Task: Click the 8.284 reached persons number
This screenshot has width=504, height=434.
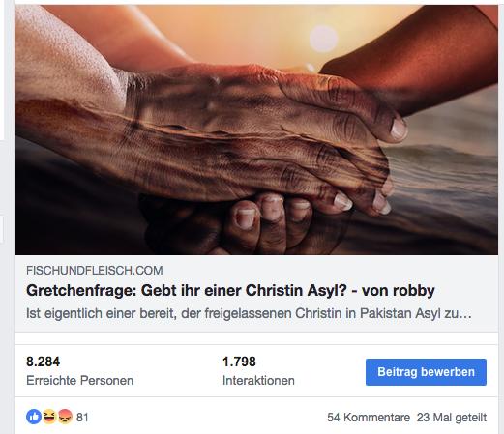Action: point(44,362)
